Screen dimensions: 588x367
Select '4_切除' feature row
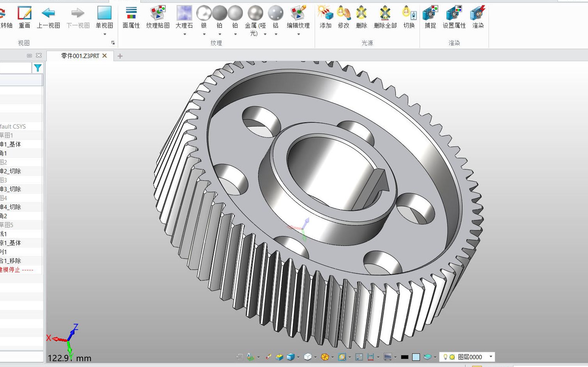21,207
